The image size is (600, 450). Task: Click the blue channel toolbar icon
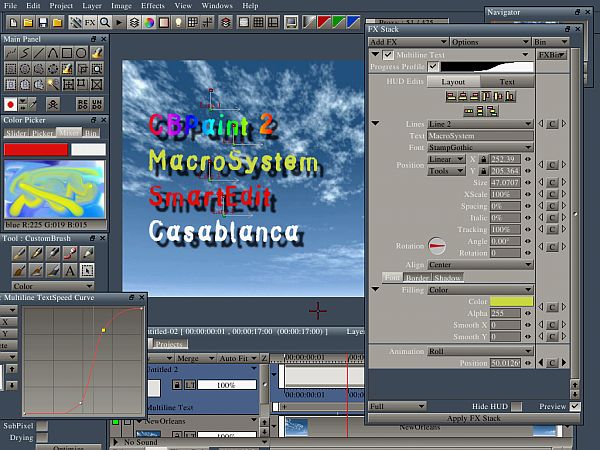coord(353,23)
